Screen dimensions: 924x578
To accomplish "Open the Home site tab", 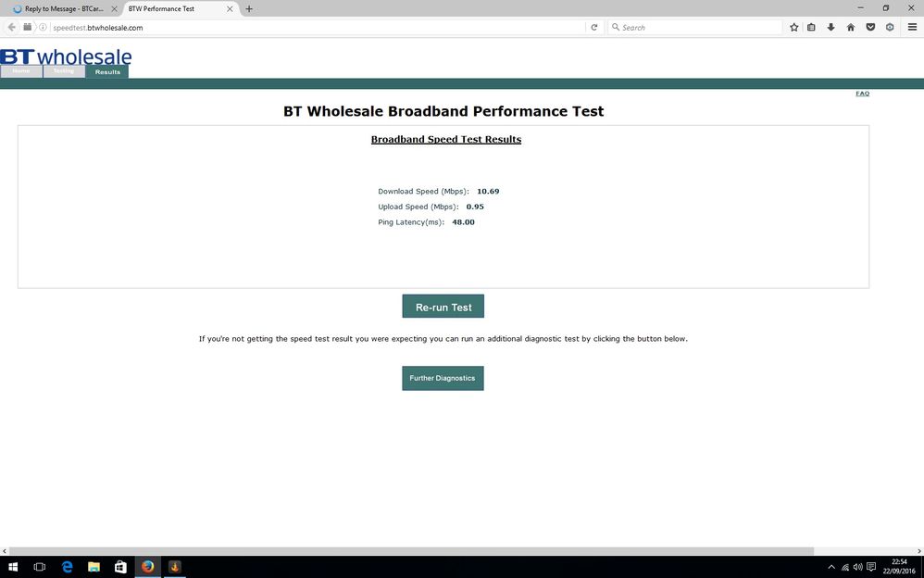I will (x=21, y=71).
